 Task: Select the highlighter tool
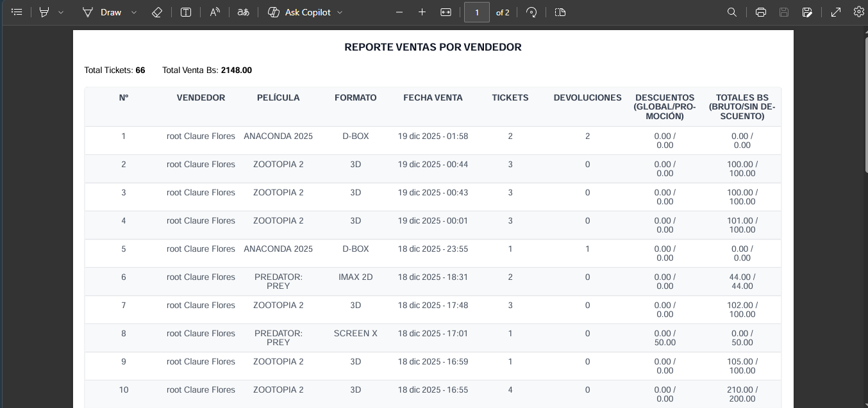pos(44,12)
